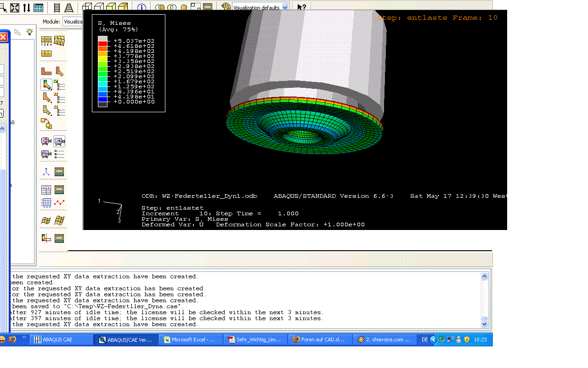This screenshot has width=588, height=368.
Task: Click plot undeformed shape icon
Action: click(46, 71)
